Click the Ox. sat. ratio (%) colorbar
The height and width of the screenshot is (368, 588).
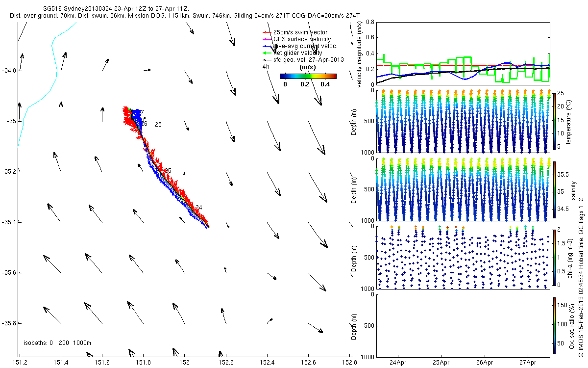[554, 326]
